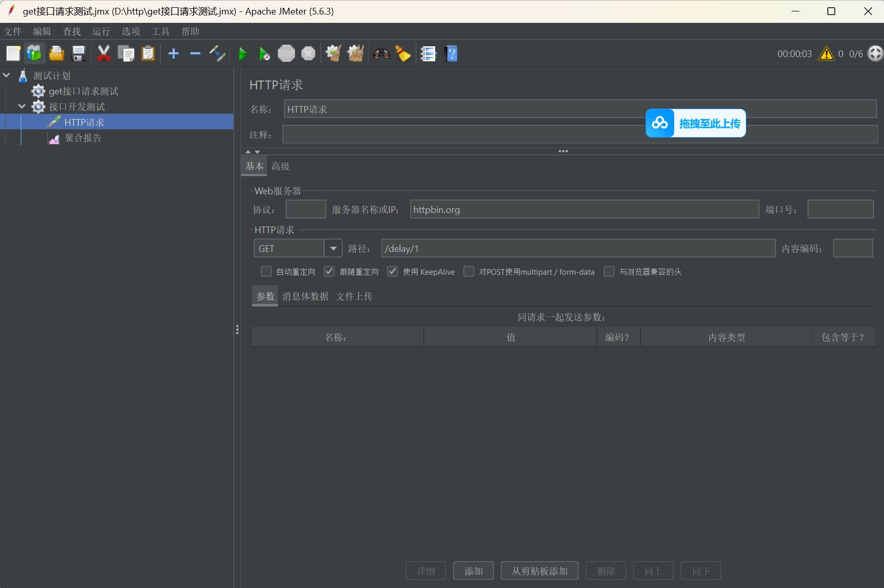This screenshot has width=884, height=588.
Task: Open the GET method dropdown
Action: click(x=333, y=248)
